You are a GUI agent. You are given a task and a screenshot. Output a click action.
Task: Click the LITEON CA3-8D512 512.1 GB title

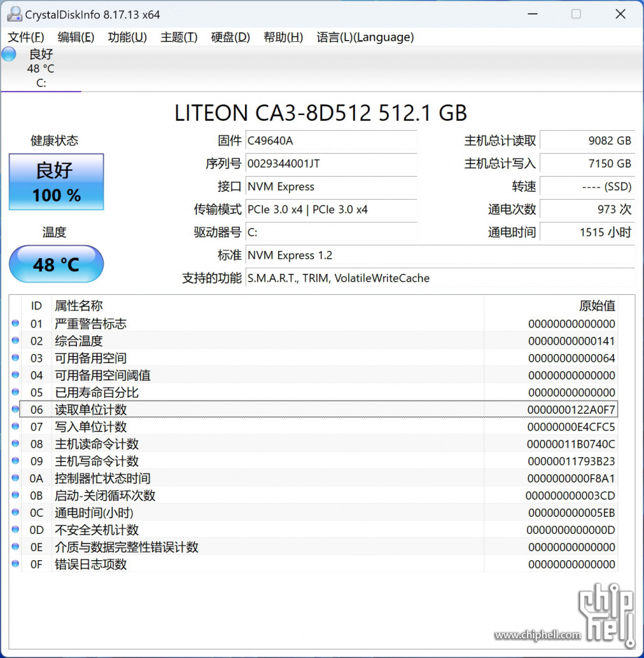point(321,113)
